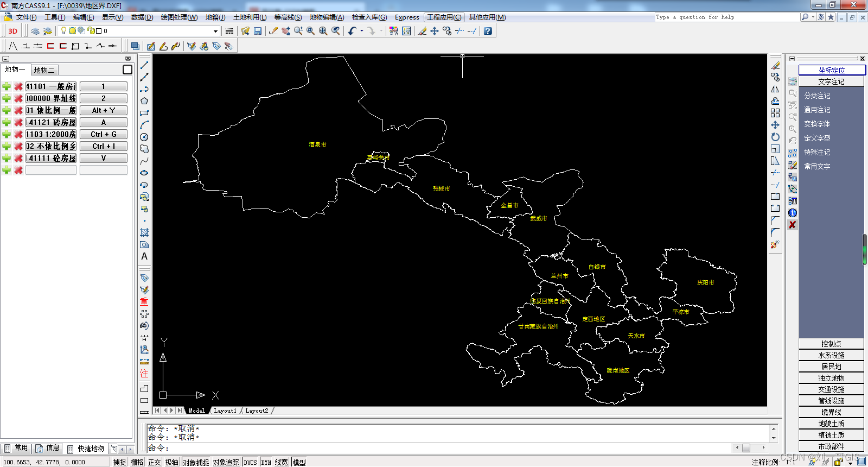Viewport: 868px width, 467px height.
Task: Click the 3D view toolbar button
Action: pos(12,31)
